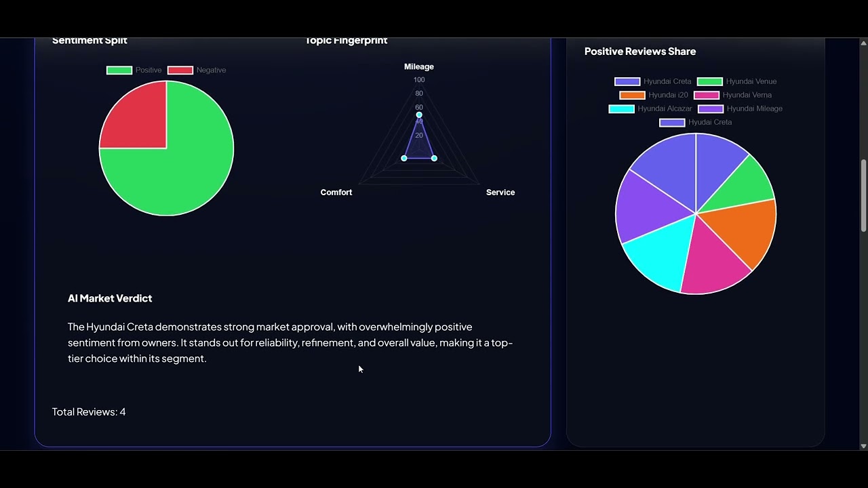Click the green slice in Positive Reviews Share pie

(743, 184)
